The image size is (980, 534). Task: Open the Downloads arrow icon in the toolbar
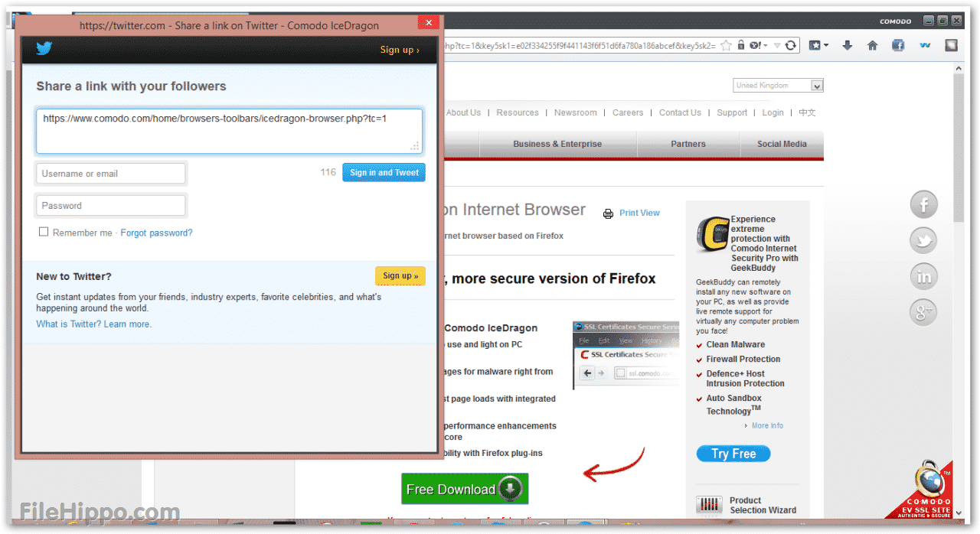[847, 46]
